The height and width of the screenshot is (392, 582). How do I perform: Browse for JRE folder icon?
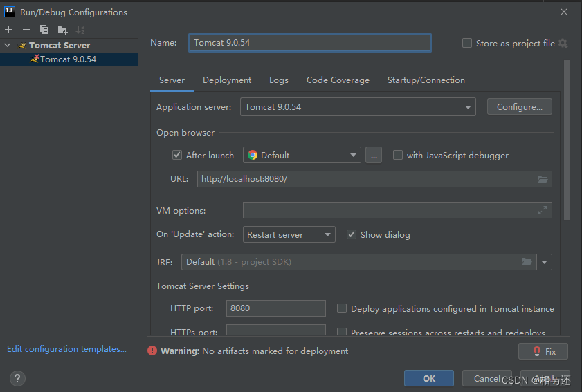[x=527, y=262]
